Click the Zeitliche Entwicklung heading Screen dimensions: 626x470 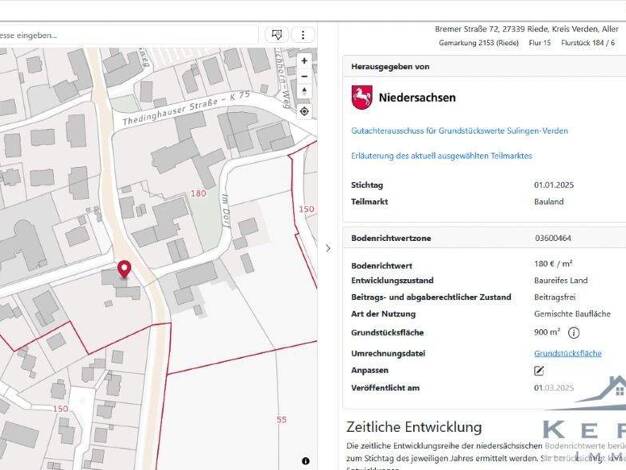[414, 427]
